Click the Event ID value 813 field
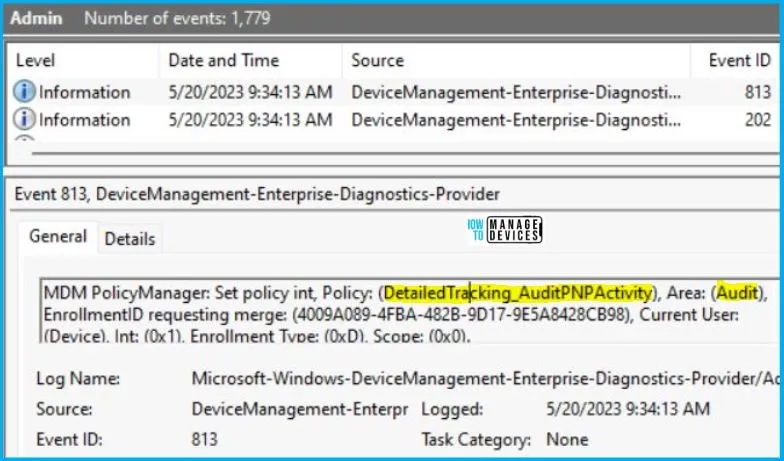Viewport: 784px width, 461px height. tap(205, 440)
